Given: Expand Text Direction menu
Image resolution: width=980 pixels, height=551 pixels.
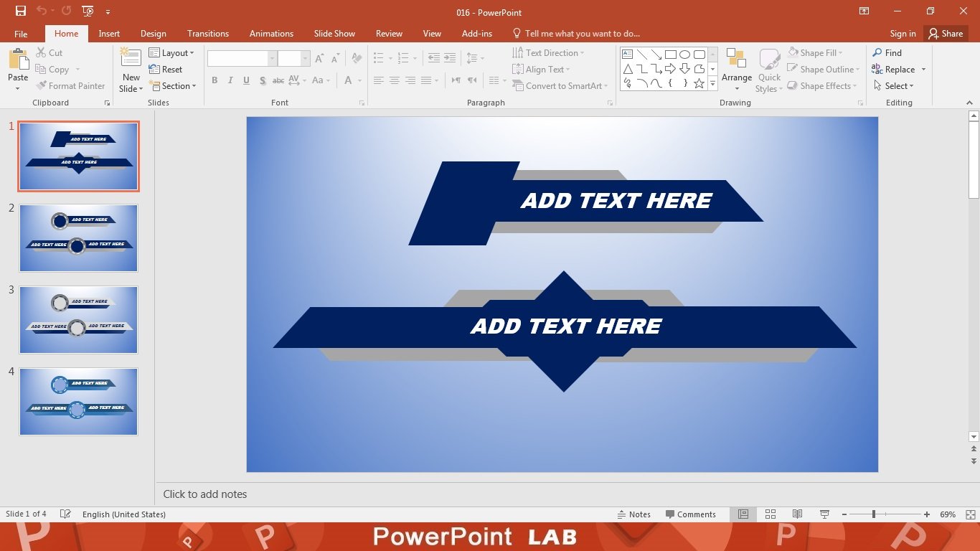Looking at the screenshot, I should click(x=548, y=52).
